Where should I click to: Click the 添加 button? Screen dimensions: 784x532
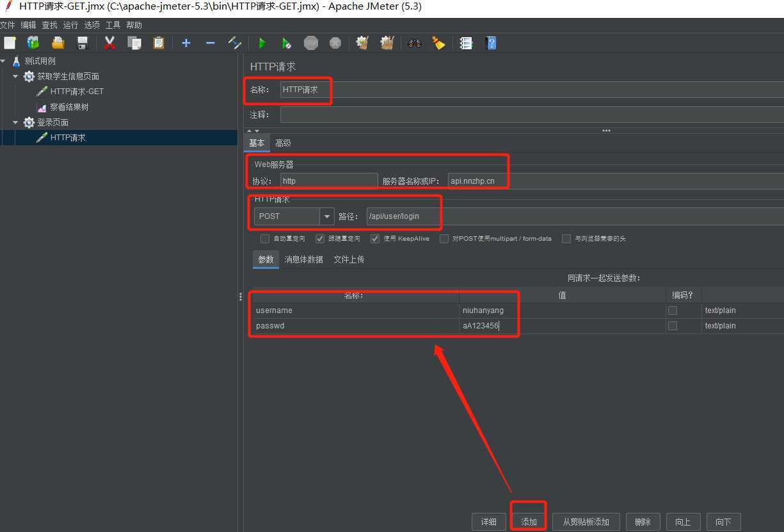tap(529, 522)
